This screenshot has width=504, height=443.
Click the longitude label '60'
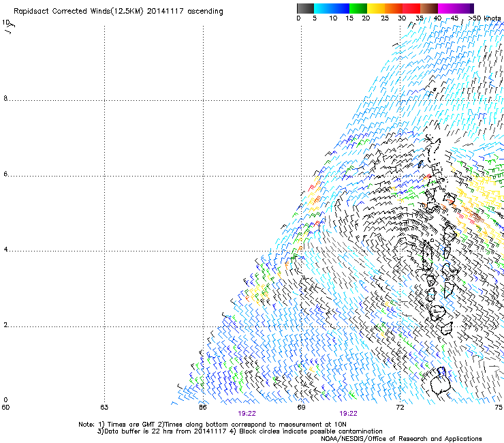click(5, 408)
